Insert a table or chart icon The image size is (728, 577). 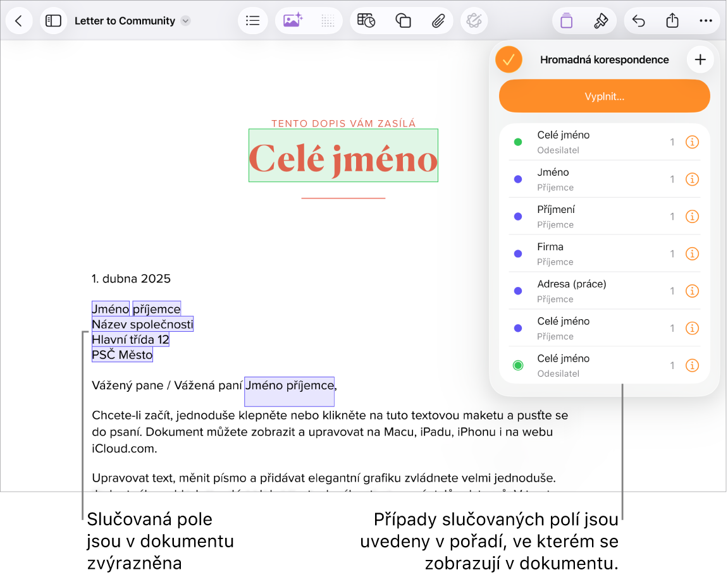[366, 21]
